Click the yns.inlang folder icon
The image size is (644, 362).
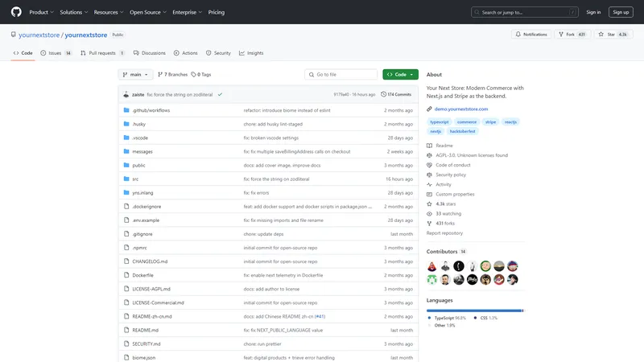tap(126, 192)
